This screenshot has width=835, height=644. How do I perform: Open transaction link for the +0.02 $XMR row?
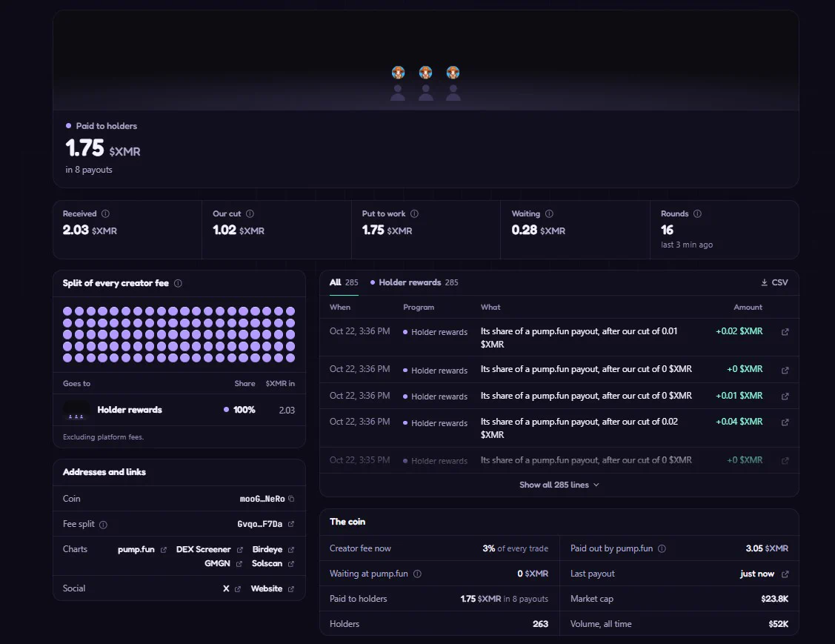point(785,332)
